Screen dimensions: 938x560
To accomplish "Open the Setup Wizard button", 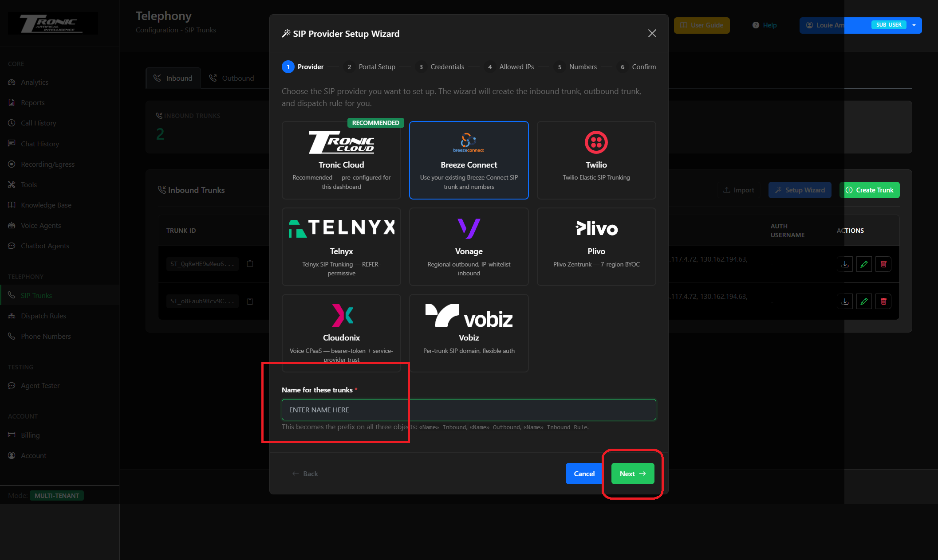I will tap(800, 190).
